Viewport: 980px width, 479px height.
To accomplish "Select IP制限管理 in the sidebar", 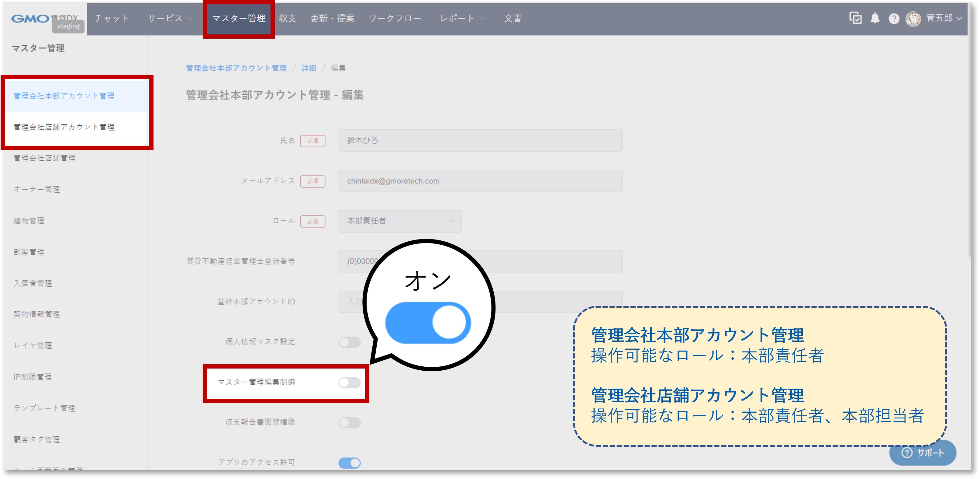I will coord(33,377).
